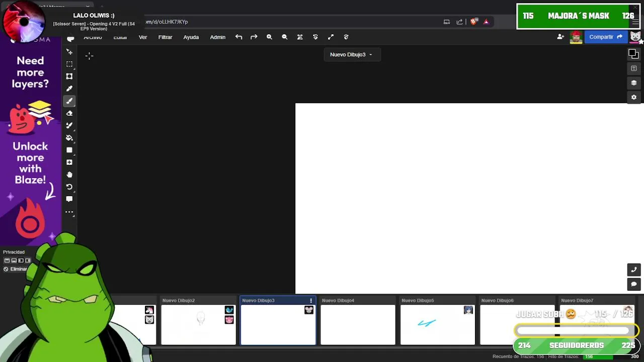Click the browser share page icon
Viewport: 644px width, 362px height.
tap(459, 22)
